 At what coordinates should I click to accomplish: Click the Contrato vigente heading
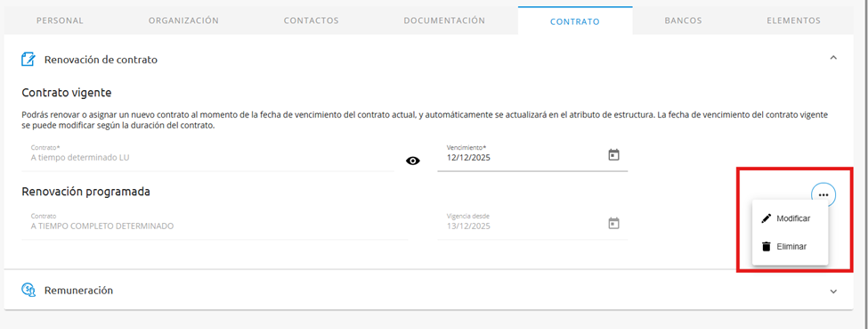coord(67,93)
